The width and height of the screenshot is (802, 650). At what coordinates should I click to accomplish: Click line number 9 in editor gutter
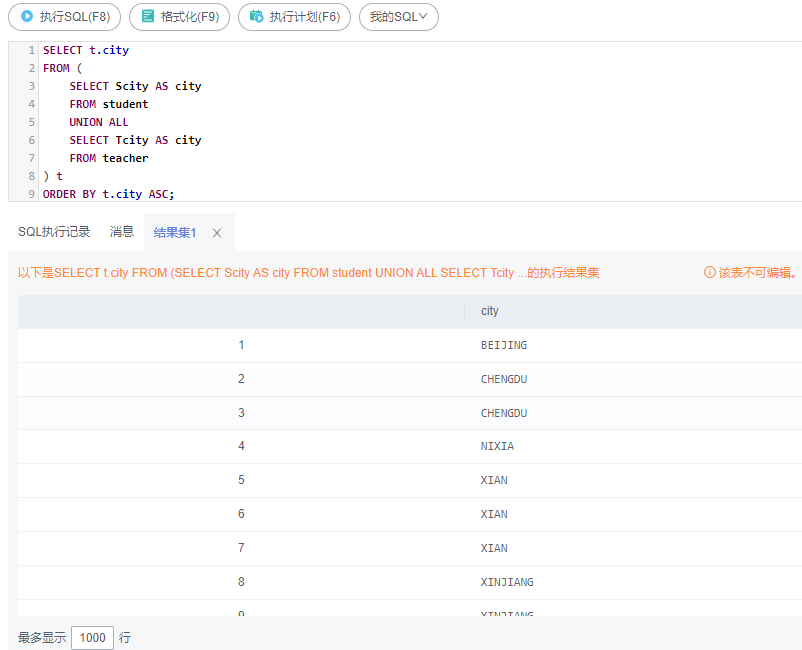point(32,194)
